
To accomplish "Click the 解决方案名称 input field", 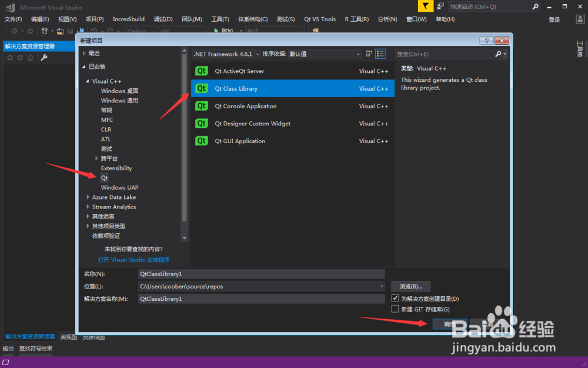I will [262, 299].
